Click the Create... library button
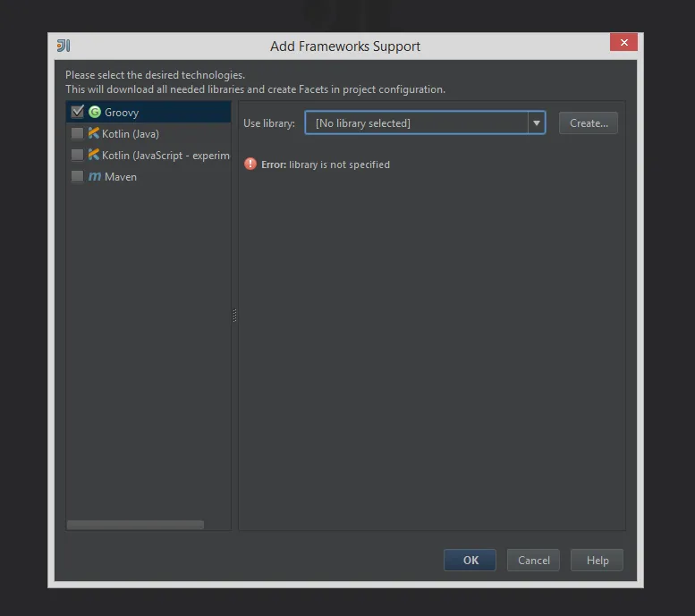The width and height of the screenshot is (695, 616). (x=589, y=122)
